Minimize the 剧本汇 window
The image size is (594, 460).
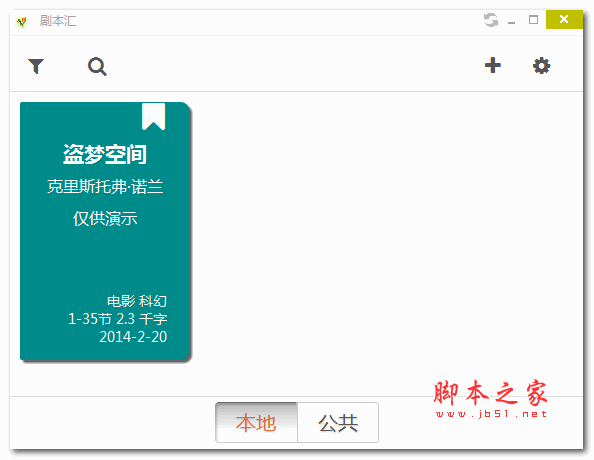(x=511, y=22)
